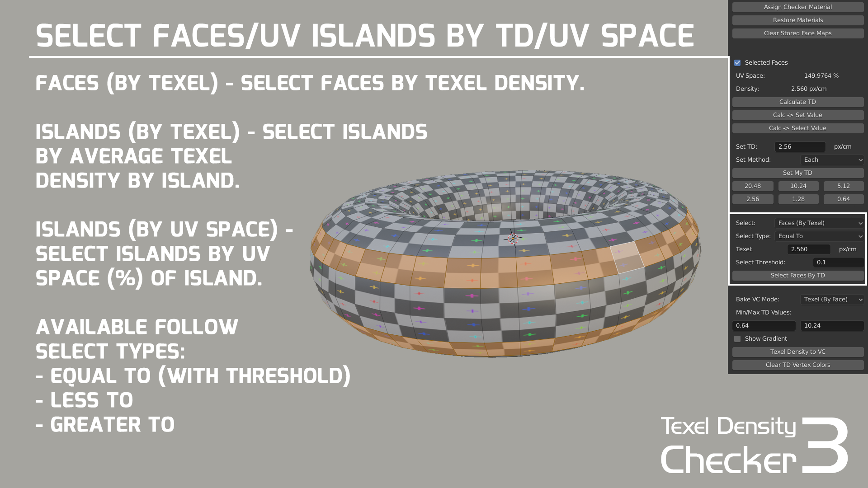The width and height of the screenshot is (868, 488).
Task: Click Assign Checker Material button
Action: (x=797, y=7)
